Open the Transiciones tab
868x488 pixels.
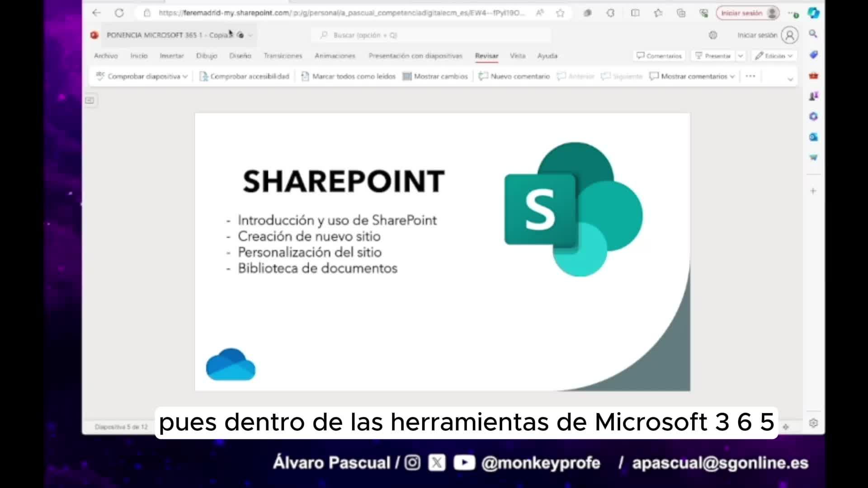point(283,56)
